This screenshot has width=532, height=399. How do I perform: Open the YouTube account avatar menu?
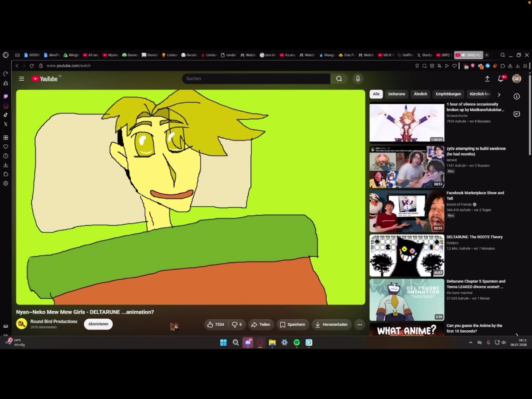[516, 78]
